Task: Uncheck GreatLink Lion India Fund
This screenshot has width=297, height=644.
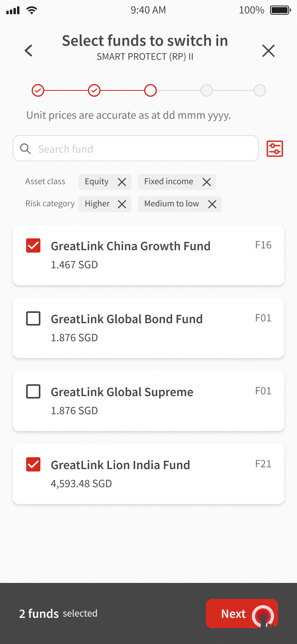Action: [33, 464]
